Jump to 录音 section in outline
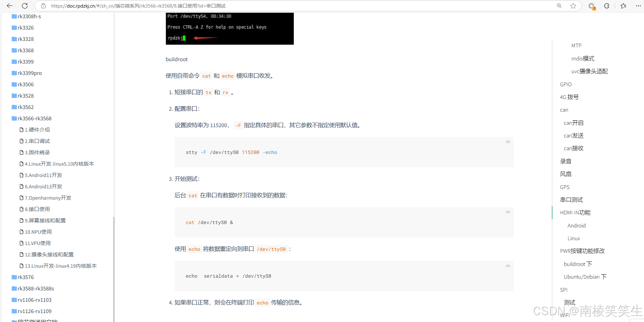644x322 pixels. (x=566, y=161)
